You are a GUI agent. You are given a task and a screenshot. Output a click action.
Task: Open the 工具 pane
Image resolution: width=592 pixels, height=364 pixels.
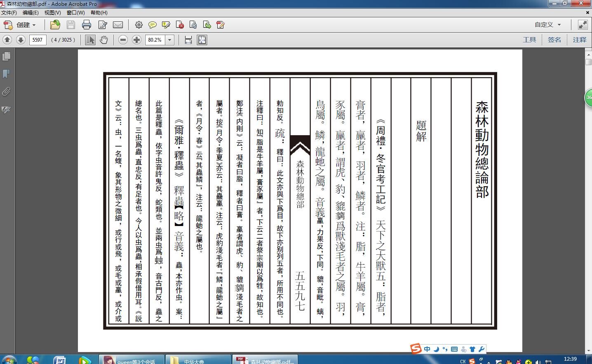pyautogui.click(x=529, y=40)
